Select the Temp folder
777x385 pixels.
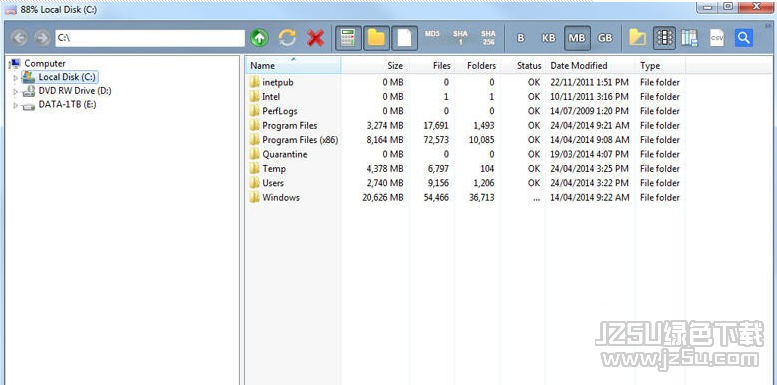pos(274,168)
